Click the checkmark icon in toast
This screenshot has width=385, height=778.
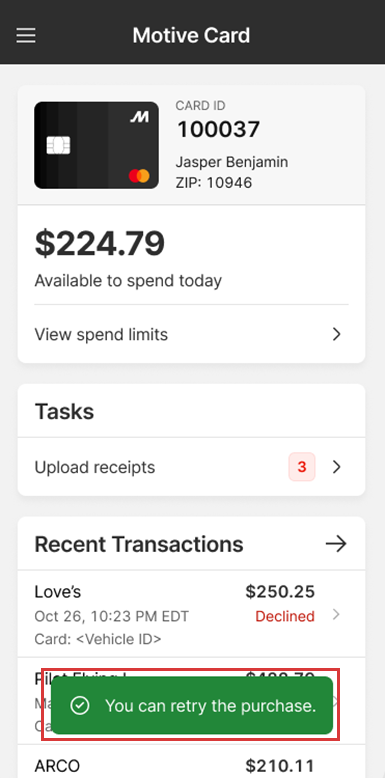79,706
